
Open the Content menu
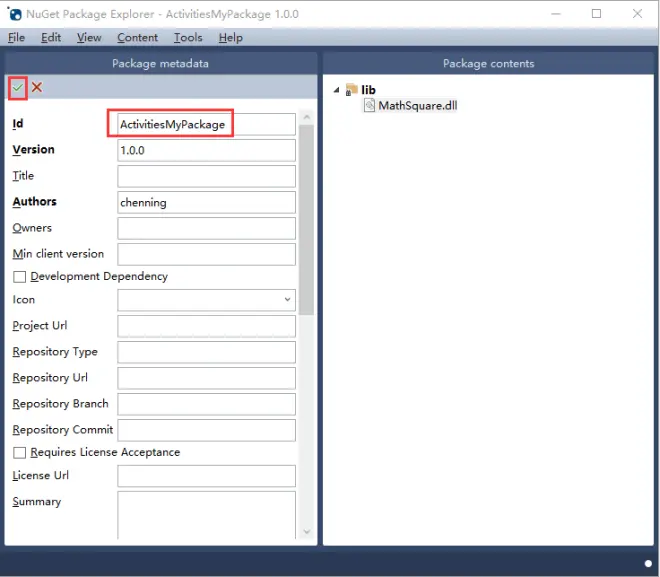tap(137, 37)
